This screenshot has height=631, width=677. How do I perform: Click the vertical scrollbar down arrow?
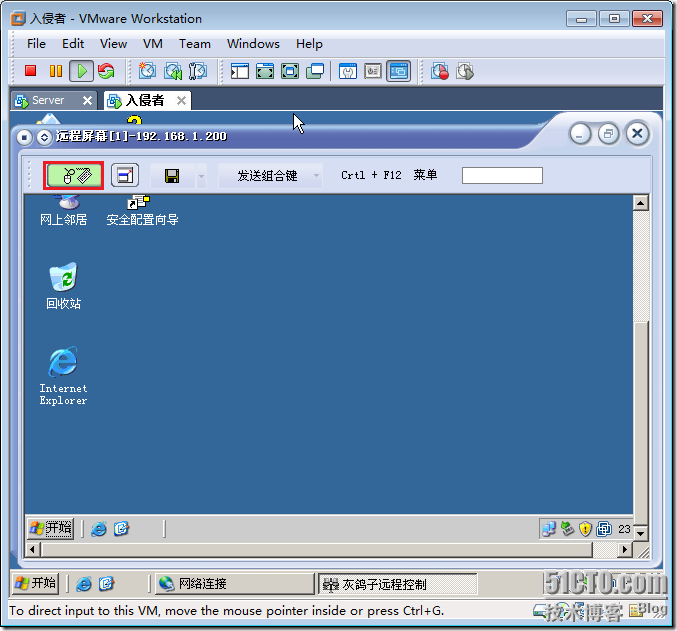(641, 533)
